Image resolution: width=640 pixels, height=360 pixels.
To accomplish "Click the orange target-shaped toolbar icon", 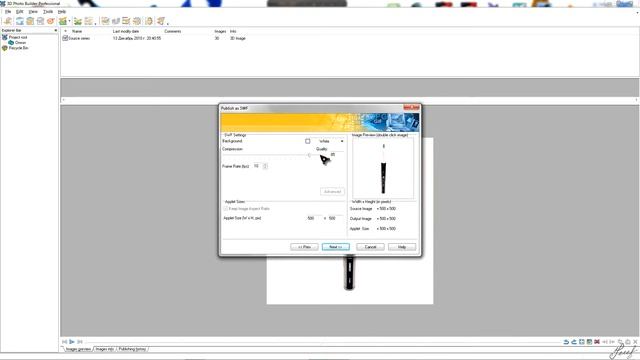I will point(51,21).
